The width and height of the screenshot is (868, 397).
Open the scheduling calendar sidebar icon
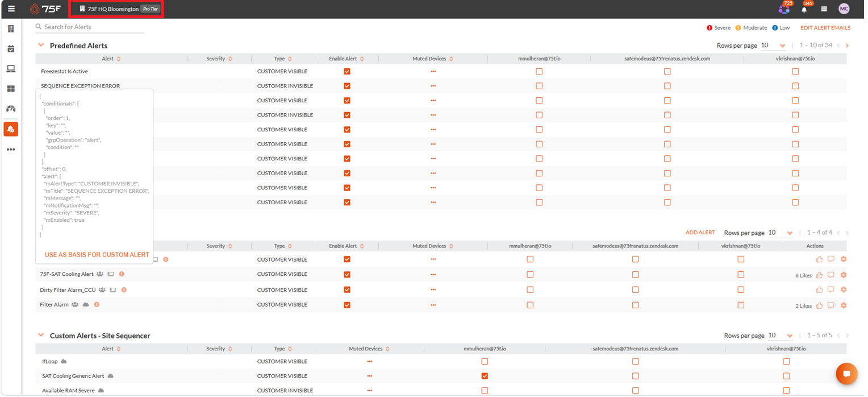[x=11, y=49]
